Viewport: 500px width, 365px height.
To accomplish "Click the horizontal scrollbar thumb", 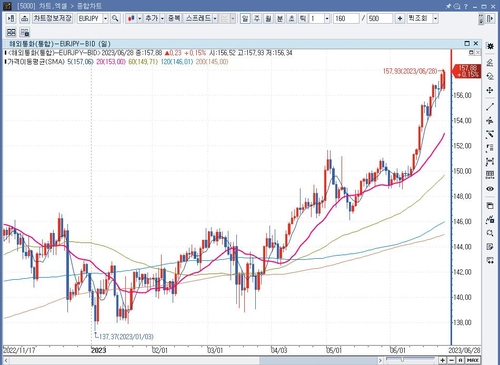I will click(318, 360).
